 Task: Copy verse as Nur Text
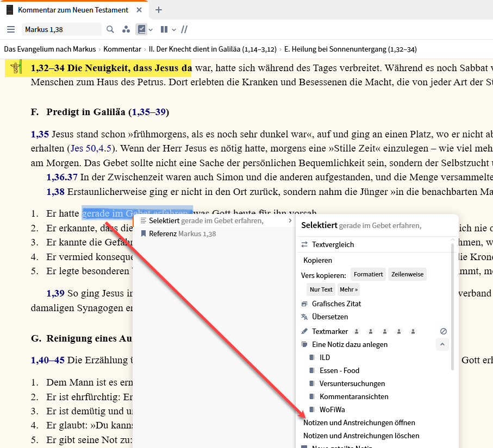[321, 289]
